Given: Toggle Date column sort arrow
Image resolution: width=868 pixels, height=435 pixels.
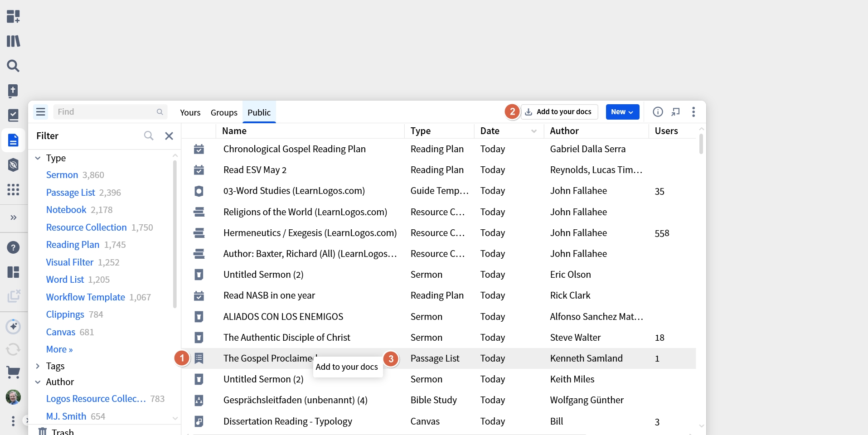Looking at the screenshot, I should [x=534, y=131].
